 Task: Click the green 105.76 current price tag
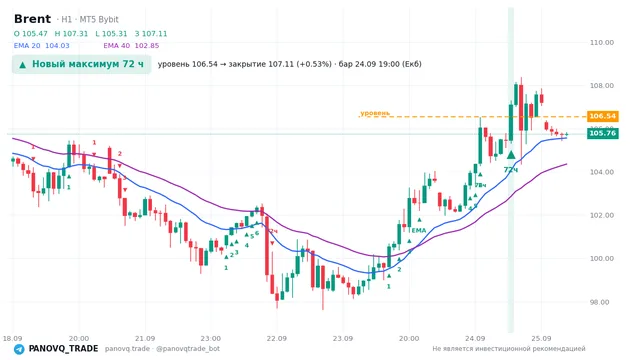(602, 133)
